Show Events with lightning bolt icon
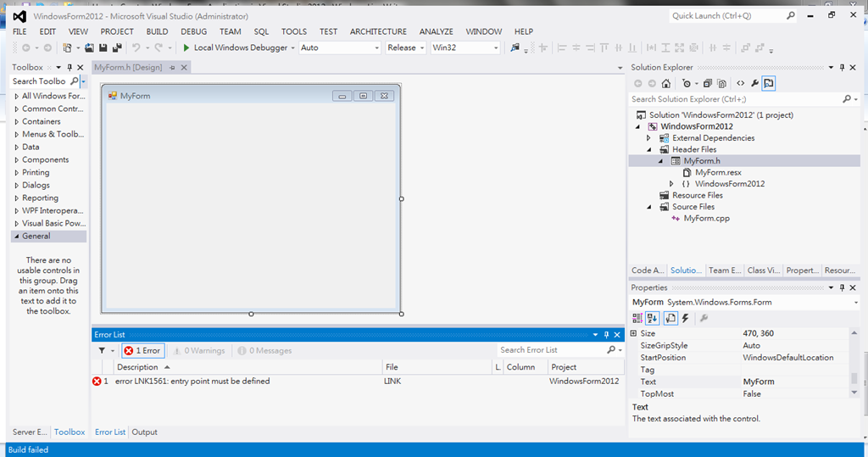The width and height of the screenshot is (868, 457). tap(685, 318)
